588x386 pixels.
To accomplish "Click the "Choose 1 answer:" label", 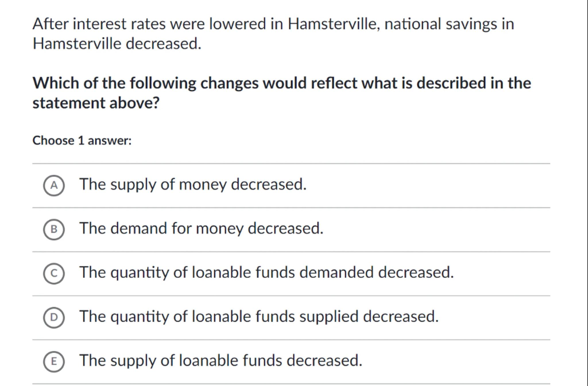I will pyautogui.click(x=82, y=141).
